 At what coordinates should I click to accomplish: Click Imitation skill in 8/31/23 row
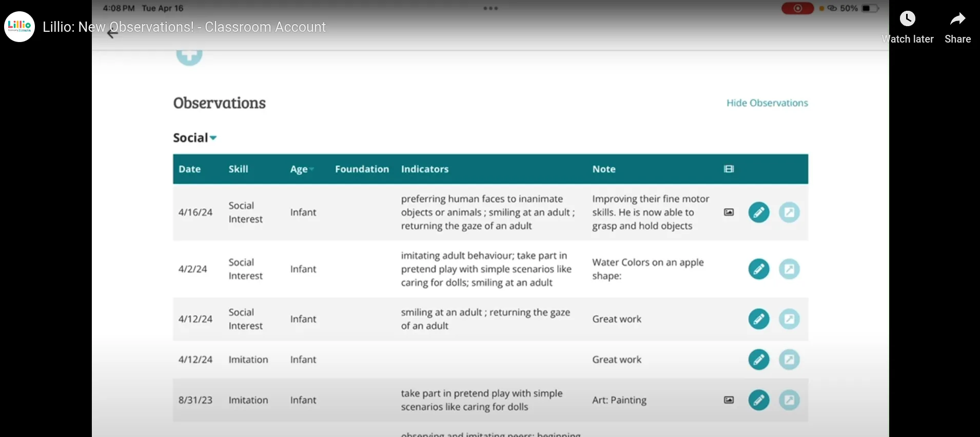click(248, 400)
